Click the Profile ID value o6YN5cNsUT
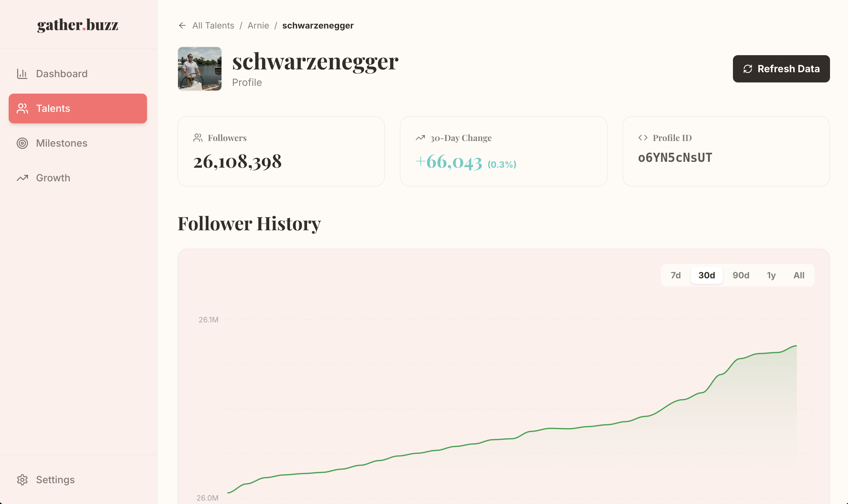 point(675,158)
